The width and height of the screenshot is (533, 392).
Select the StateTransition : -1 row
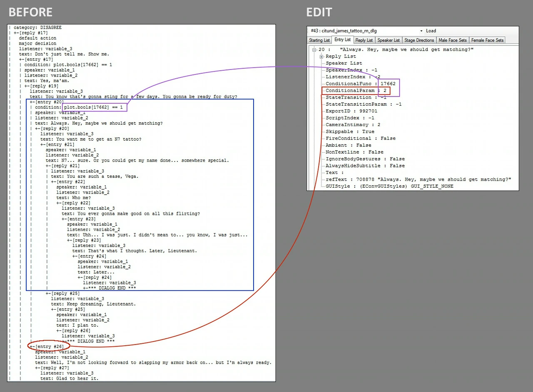click(356, 97)
